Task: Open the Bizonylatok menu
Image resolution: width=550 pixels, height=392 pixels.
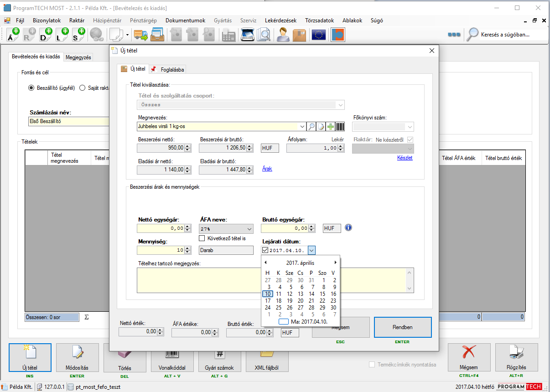Action: pyautogui.click(x=47, y=21)
